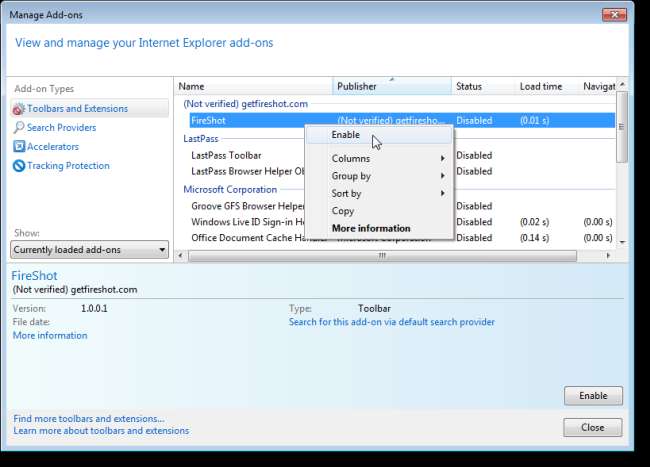Open Find more toolbars and extensions link
This screenshot has height=467, width=650.
tap(89, 419)
